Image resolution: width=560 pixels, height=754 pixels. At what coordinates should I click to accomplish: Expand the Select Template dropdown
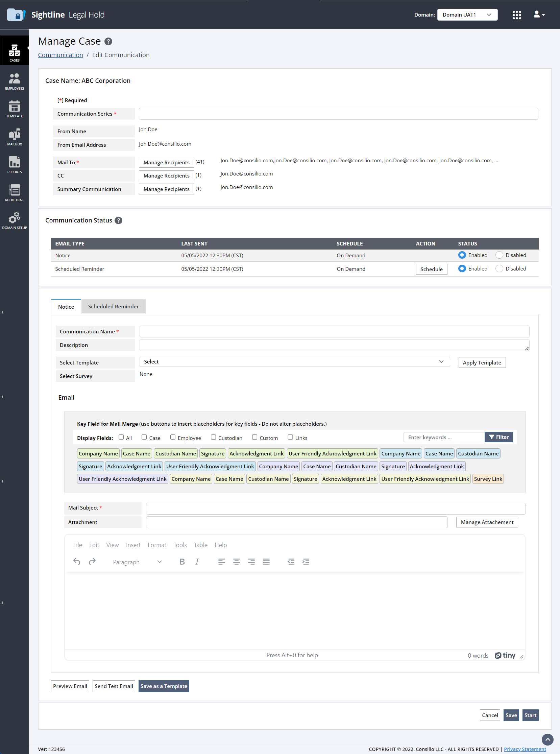294,362
